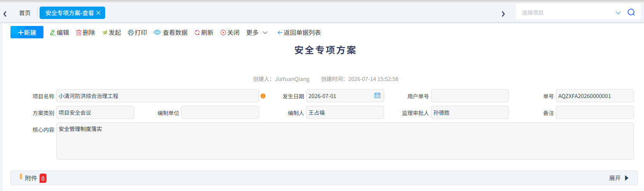Click the 监理审批人 field 孙德胜
This screenshot has width=644, height=191.
470,112
